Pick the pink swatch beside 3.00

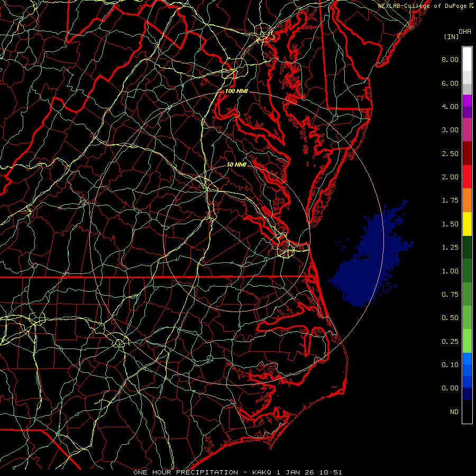tap(467, 130)
